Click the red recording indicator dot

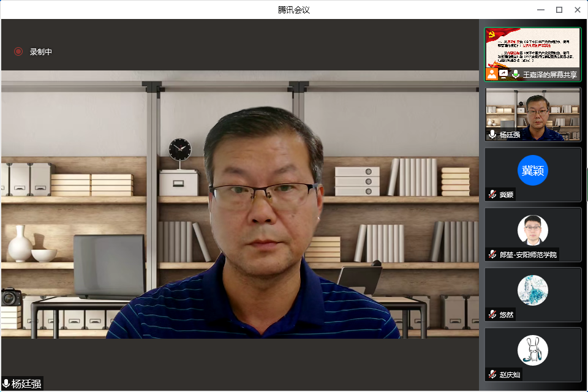pos(18,52)
